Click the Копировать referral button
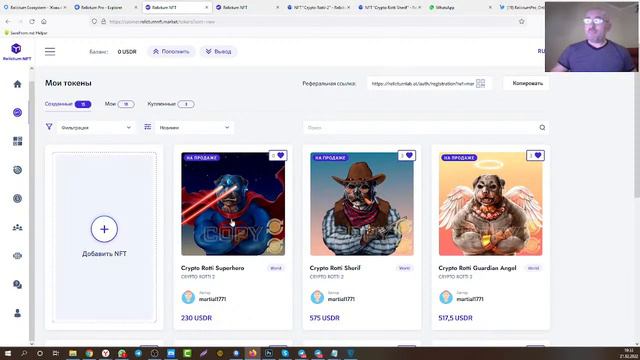Image resolution: width=640 pixels, height=360 pixels. 527,83
